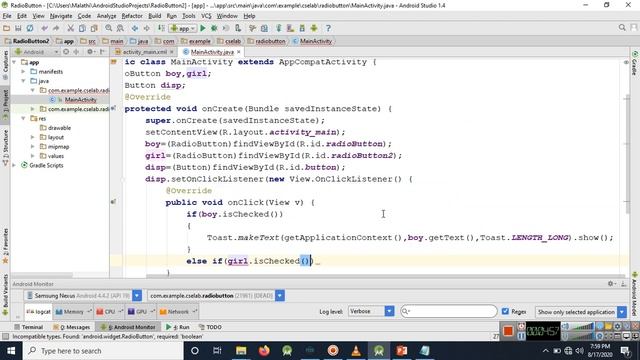Open the Samsung Nexus device dropdown
Screen dimensions: 640x360
tap(137, 296)
